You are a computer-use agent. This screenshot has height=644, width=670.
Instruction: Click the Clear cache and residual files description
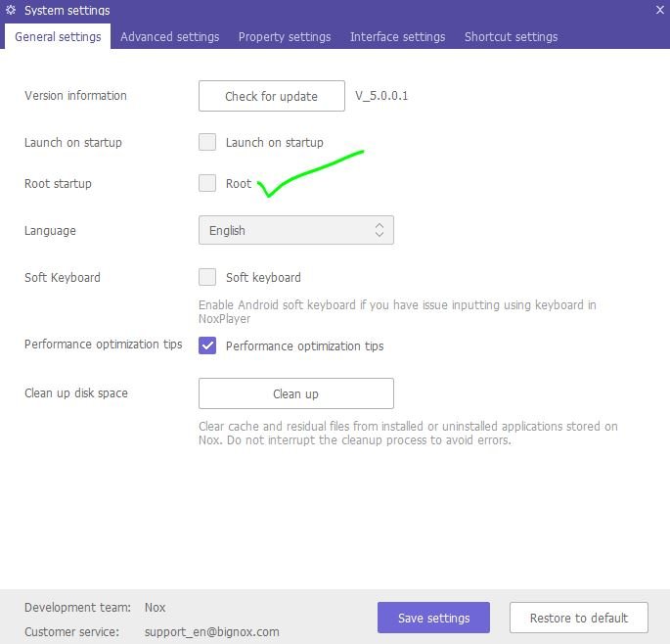(408, 434)
